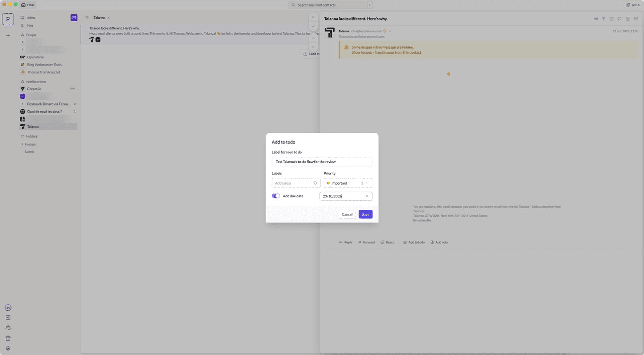Click the compose new email icon
The width and height of the screenshot is (644, 355).
74,17
